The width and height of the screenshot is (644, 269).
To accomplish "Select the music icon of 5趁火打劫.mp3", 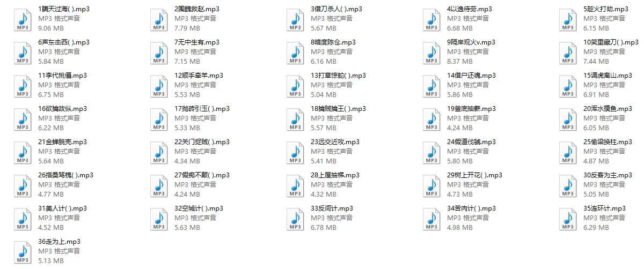I will coord(568,19).
